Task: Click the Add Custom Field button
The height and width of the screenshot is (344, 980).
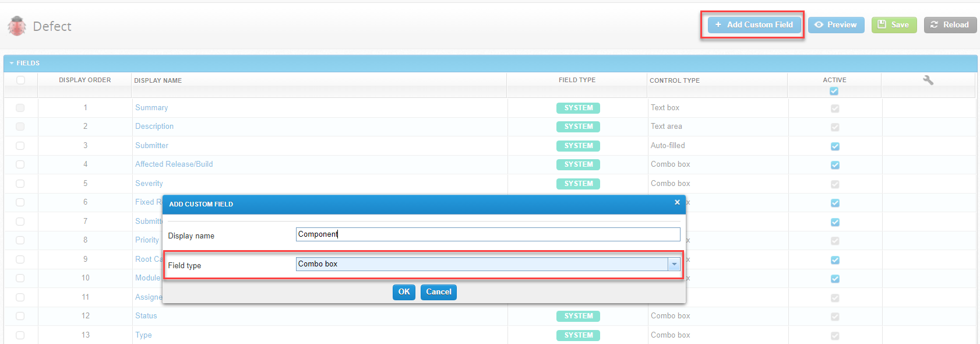Action: [x=754, y=25]
